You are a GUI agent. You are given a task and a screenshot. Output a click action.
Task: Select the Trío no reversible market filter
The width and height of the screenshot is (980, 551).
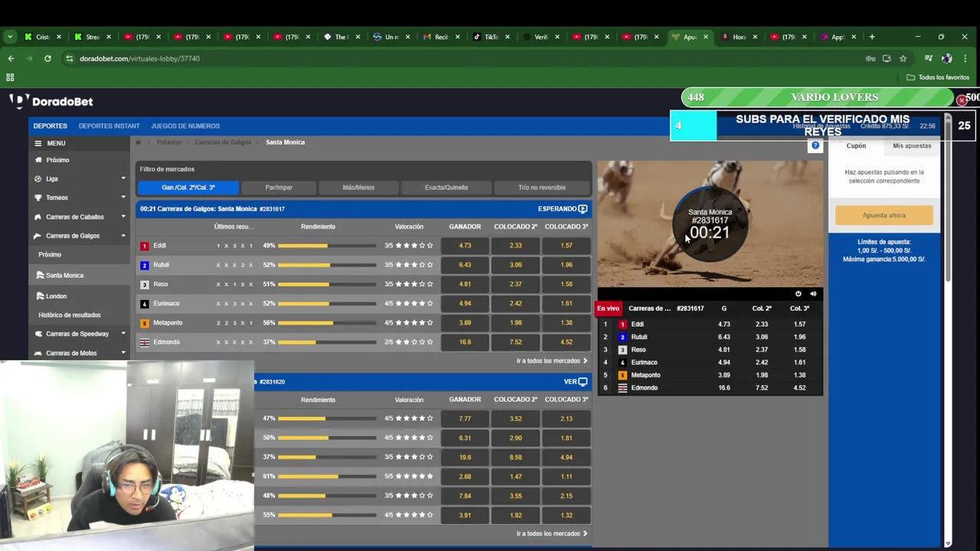(x=542, y=187)
